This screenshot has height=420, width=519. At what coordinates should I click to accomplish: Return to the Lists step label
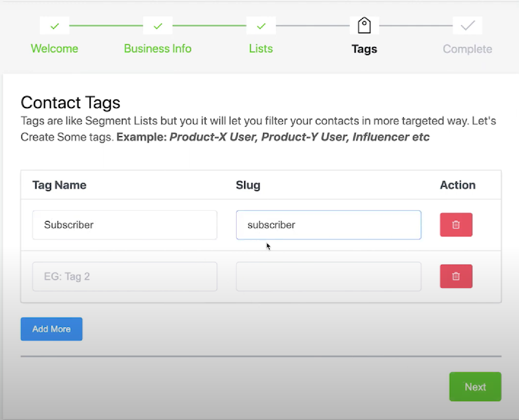coord(261,49)
